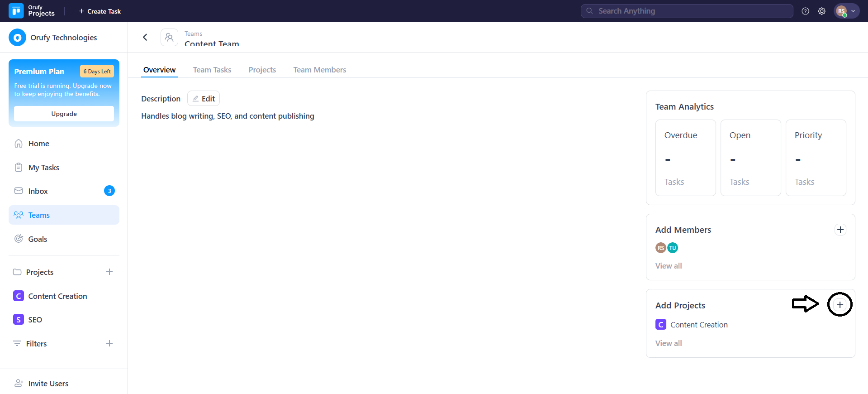
Task: Open the user profile dropdown
Action: click(846, 11)
